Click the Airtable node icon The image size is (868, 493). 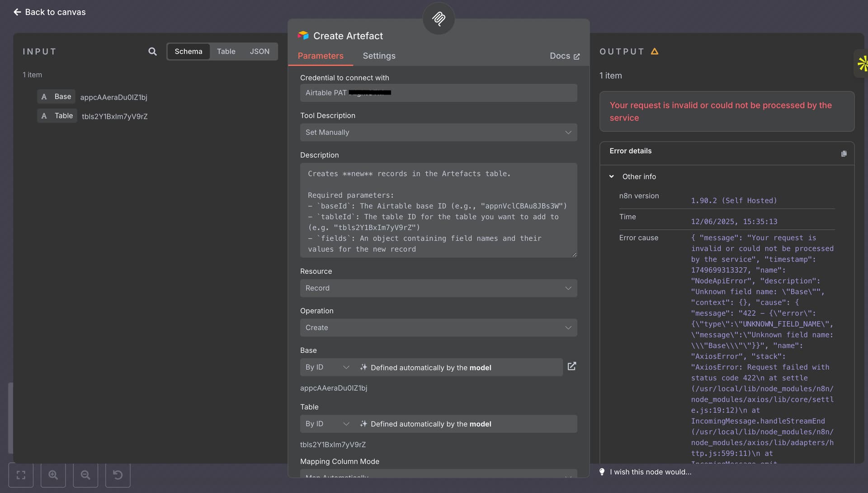coord(303,35)
